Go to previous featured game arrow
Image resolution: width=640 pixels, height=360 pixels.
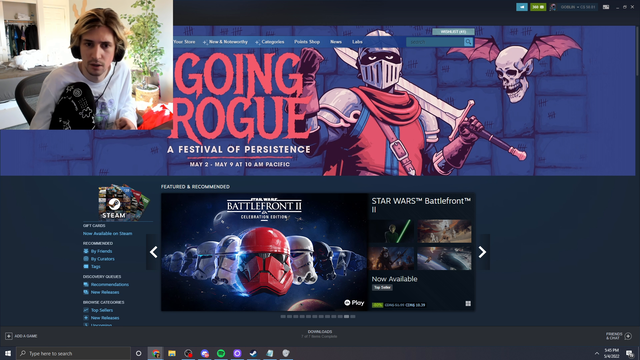tap(153, 252)
